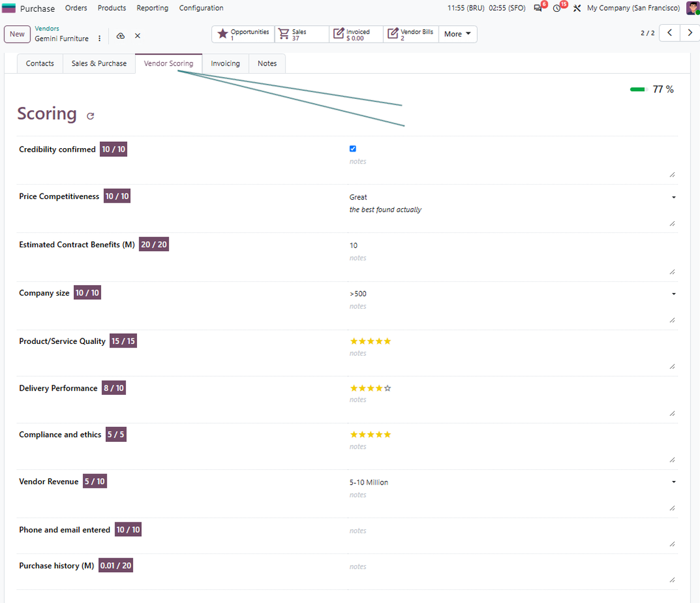
Task: Switch to the Contacts tab
Action: pyautogui.click(x=40, y=63)
